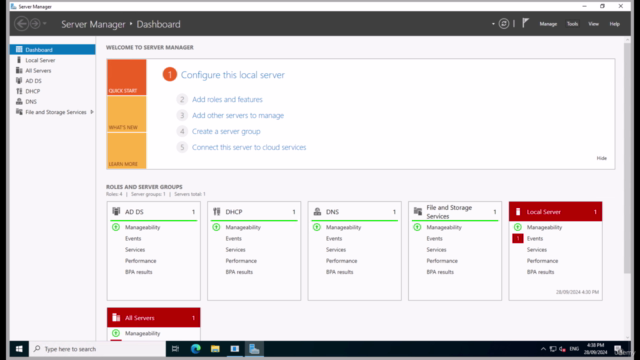Click the back navigation arrow
Viewport: 640px width, 360px height.
pyautogui.click(x=22, y=24)
